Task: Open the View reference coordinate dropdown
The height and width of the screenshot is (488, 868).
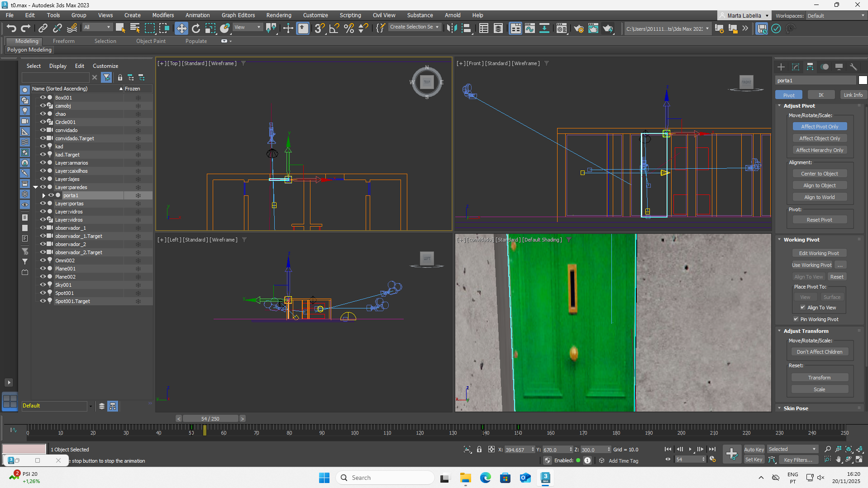Action: click(x=247, y=28)
